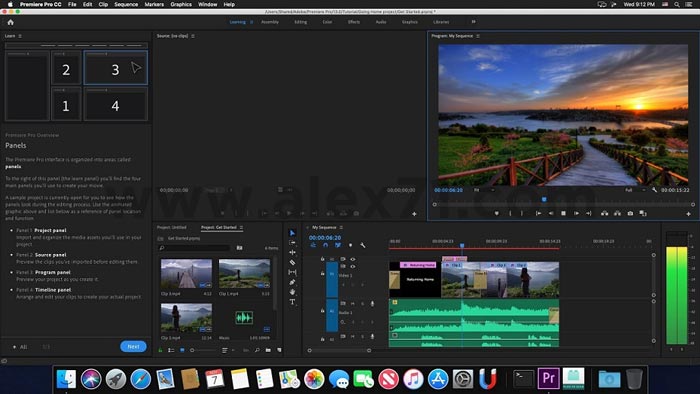
Task: Show hidden workspaces with the chevron button
Action: tap(473, 21)
